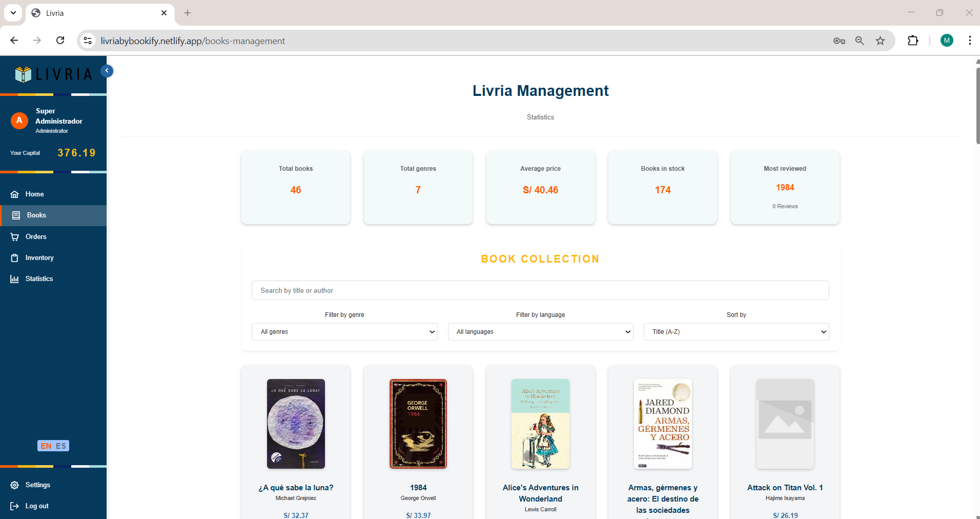980x519 pixels.
Task: Click the author name Michael Grejniec
Action: [x=296, y=498]
